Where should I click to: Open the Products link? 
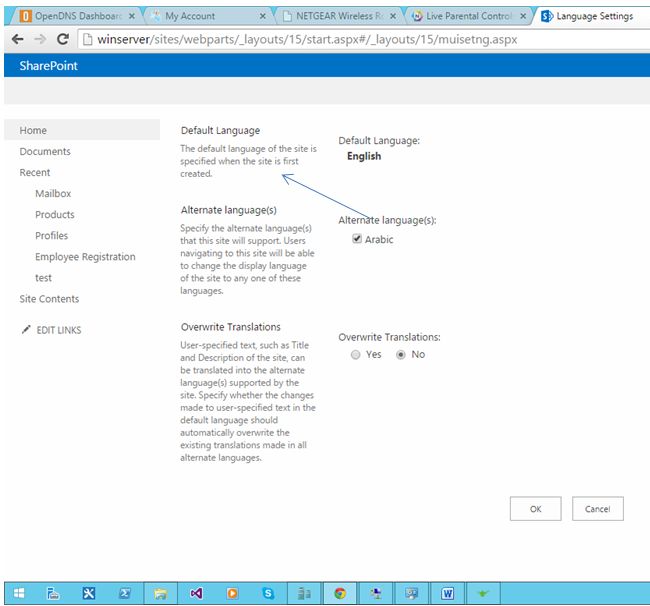pyautogui.click(x=55, y=214)
